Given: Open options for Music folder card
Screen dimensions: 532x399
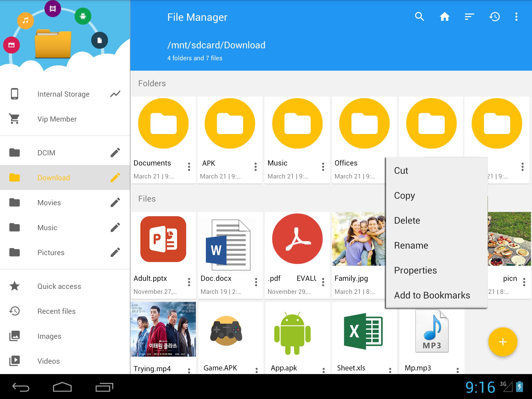Looking at the screenshot, I should [x=323, y=167].
